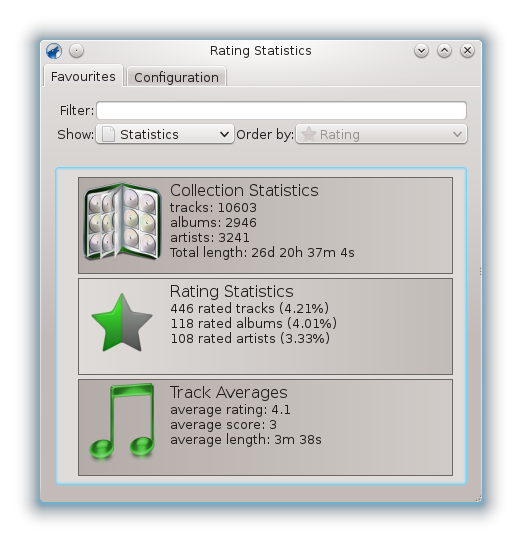The width and height of the screenshot is (522, 542).
Task: Click the green and grey star icon
Action: (x=122, y=323)
